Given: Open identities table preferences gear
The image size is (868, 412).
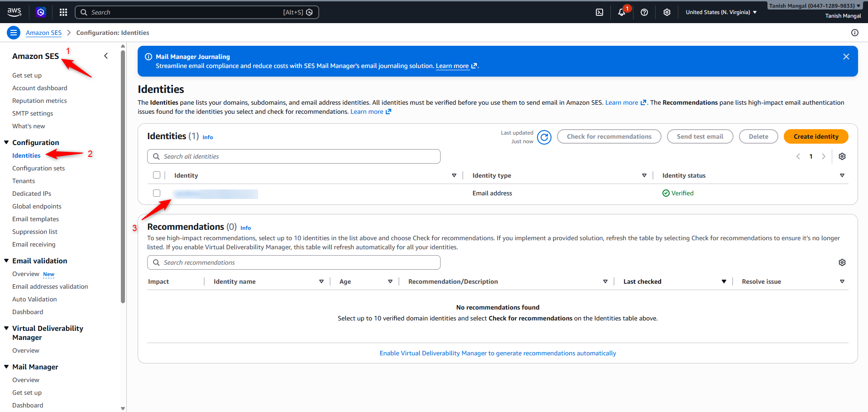Looking at the screenshot, I should pyautogui.click(x=842, y=156).
